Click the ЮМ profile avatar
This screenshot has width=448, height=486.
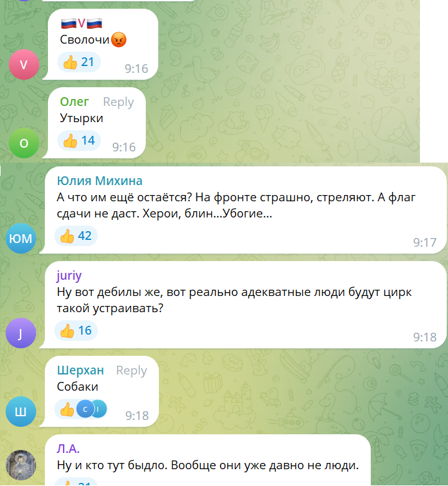tap(21, 238)
